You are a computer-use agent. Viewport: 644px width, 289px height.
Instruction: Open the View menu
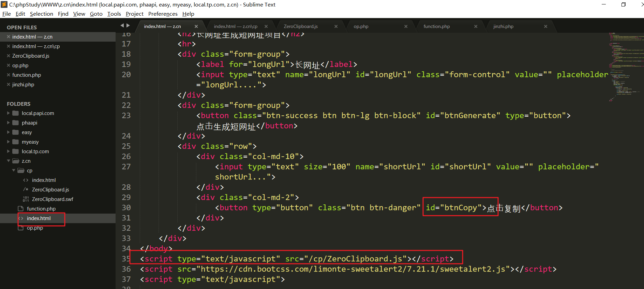tap(79, 14)
